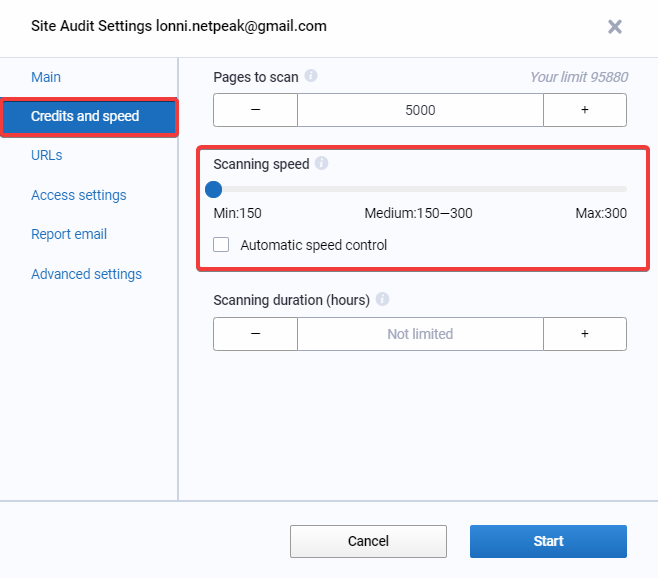Close the Site Audit Settings dialog

coord(615,27)
